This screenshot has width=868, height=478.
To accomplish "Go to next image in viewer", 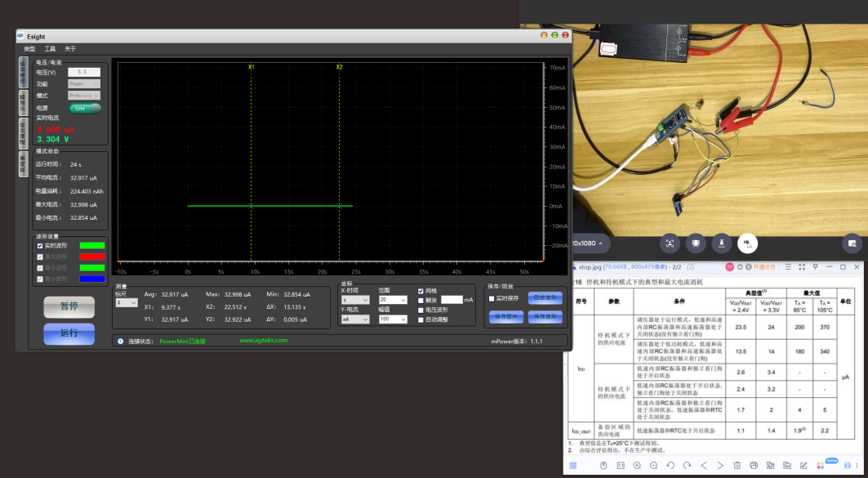I will (719, 465).
